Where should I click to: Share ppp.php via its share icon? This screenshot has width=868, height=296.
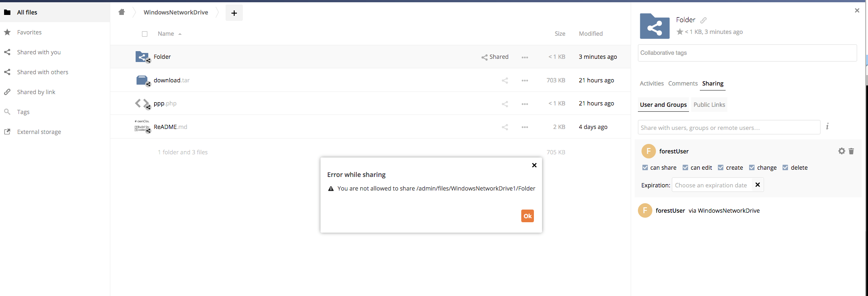[x=505, y=104]
